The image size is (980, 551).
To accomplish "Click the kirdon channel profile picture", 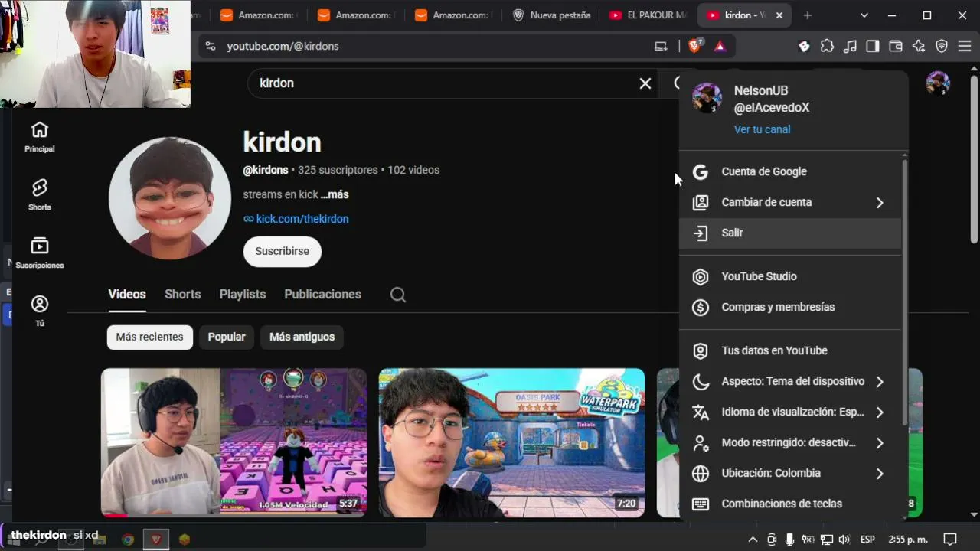I will 170,198.
